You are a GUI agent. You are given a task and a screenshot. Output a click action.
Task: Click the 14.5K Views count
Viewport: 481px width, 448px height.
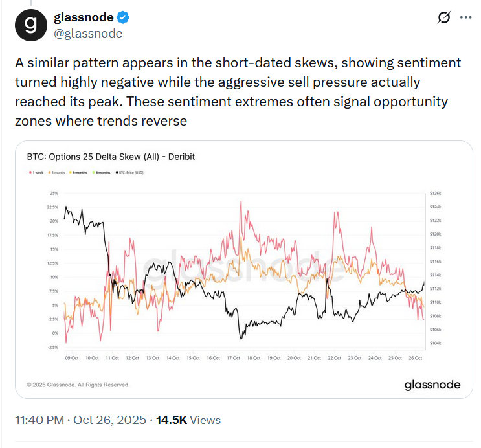pyautogui.click(x=189, y=420)
